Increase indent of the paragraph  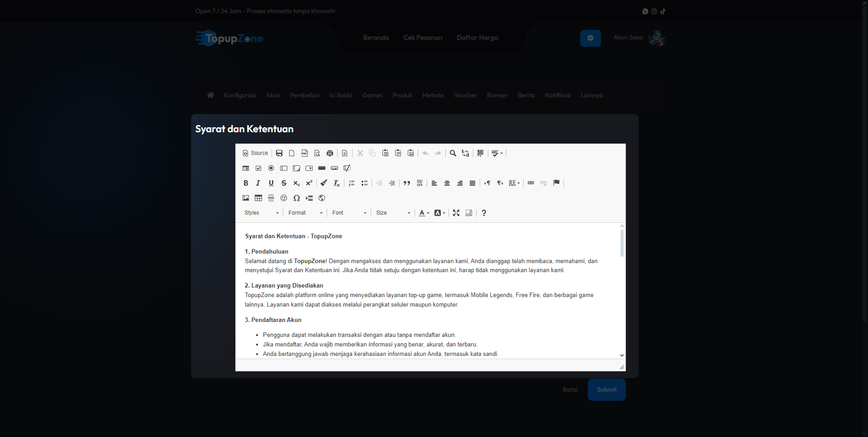click(x=392, y=183)
